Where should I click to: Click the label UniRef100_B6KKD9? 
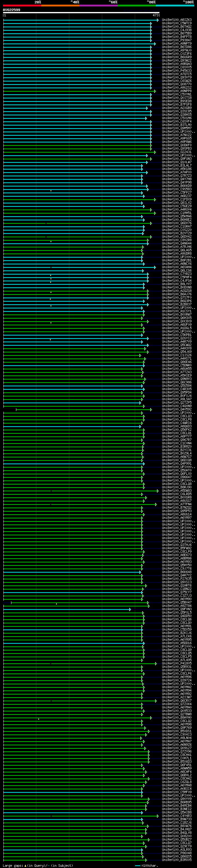click(177, 186)
